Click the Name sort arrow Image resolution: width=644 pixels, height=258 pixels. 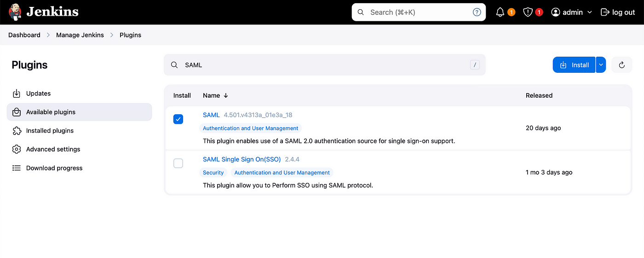pos(226,95)
